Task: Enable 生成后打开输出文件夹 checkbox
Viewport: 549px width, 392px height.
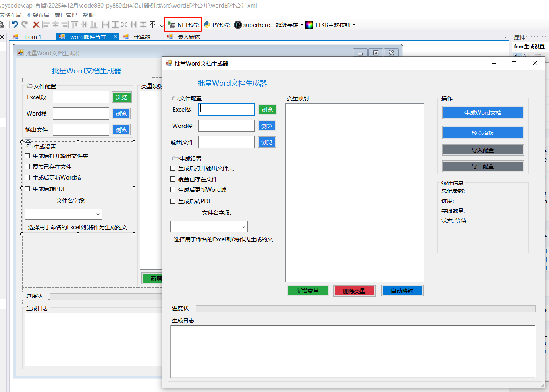Action: click(173, 168)
